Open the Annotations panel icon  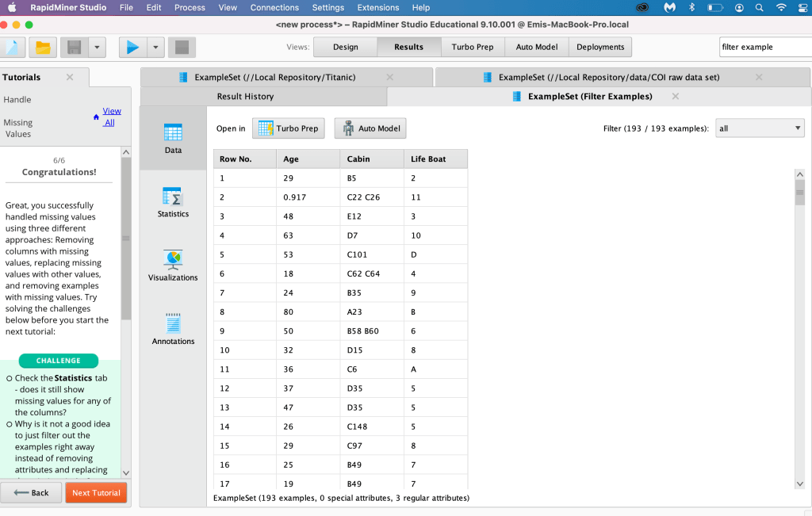[x=173, y=329]
